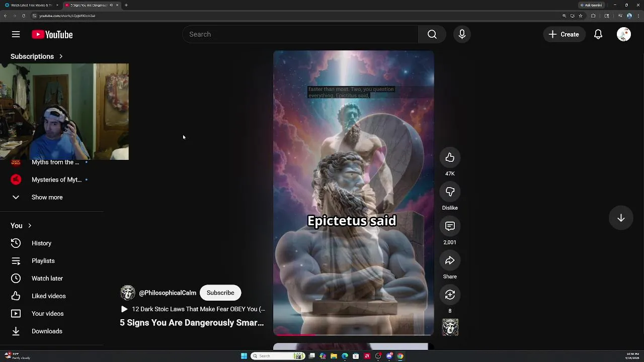
Task: Click the address bar URL
Action: [x=67, y=16]
